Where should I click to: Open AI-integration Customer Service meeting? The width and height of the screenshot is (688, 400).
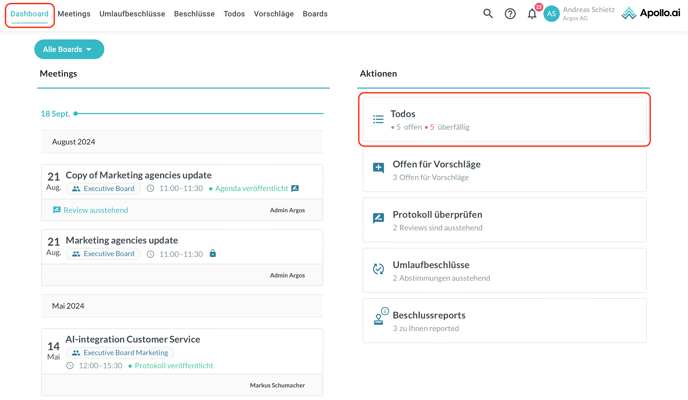tap(133, 339)
